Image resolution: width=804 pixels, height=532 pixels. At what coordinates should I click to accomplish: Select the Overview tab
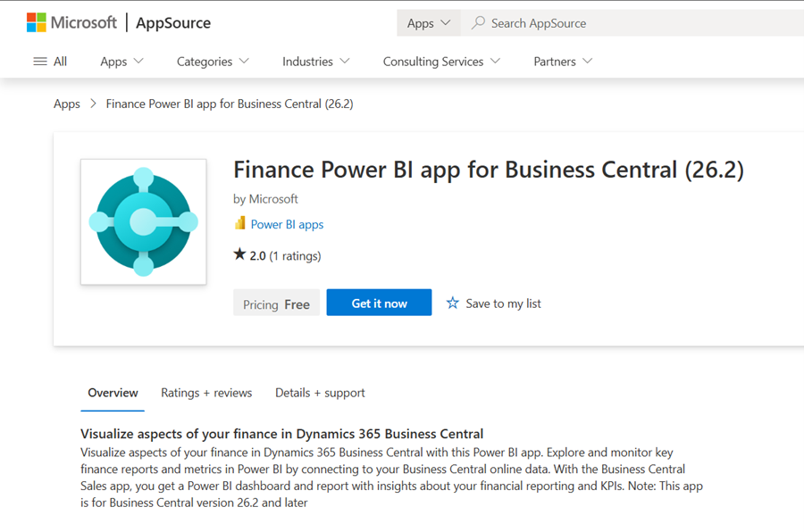tap(113, 393)
